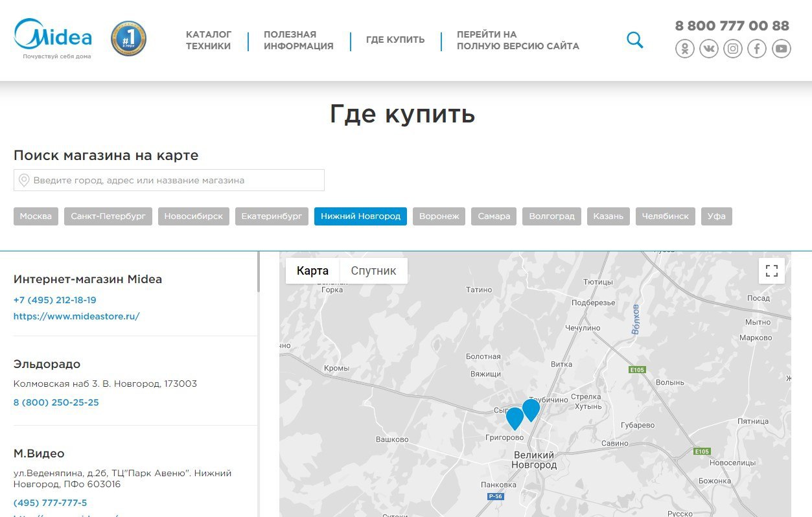Click the store list scrollbar
The width and height of the screenshot is (812, 517).
pyautogui.click(x=259, y=272)
